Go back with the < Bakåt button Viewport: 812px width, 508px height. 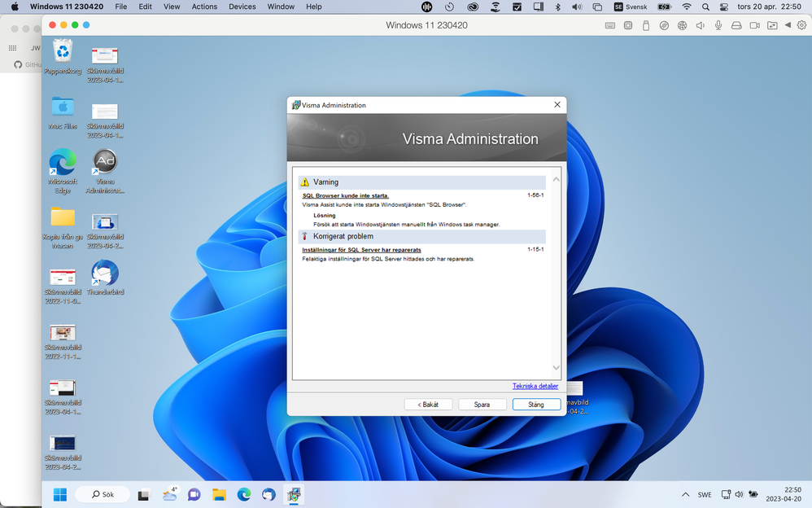428,405
